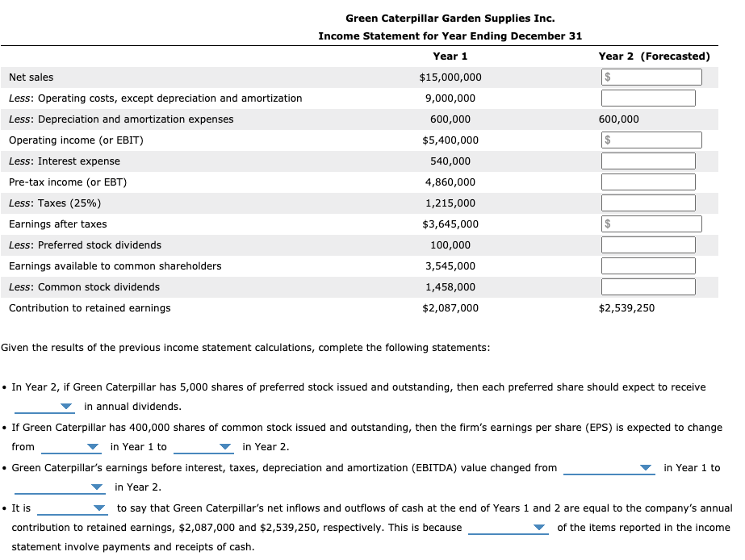
Task: Select the Common stock dividends input box
Action: [647, 286]
